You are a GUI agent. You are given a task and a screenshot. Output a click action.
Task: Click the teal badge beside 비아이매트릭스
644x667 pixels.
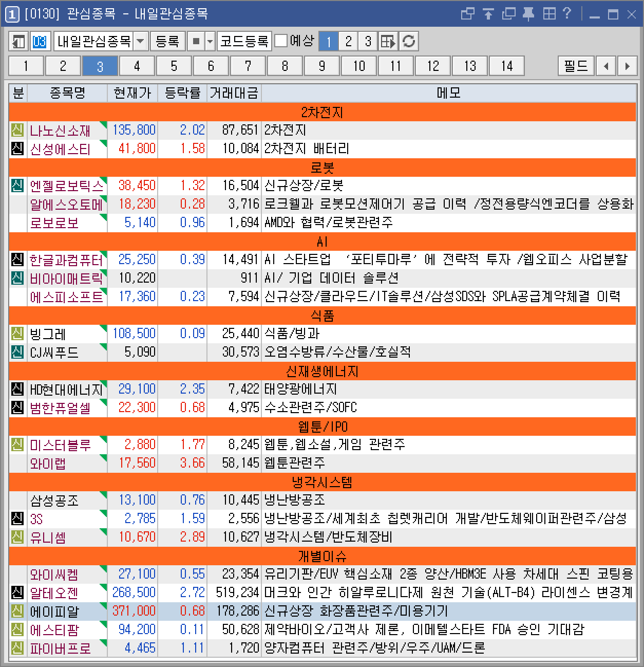point(17,278)
